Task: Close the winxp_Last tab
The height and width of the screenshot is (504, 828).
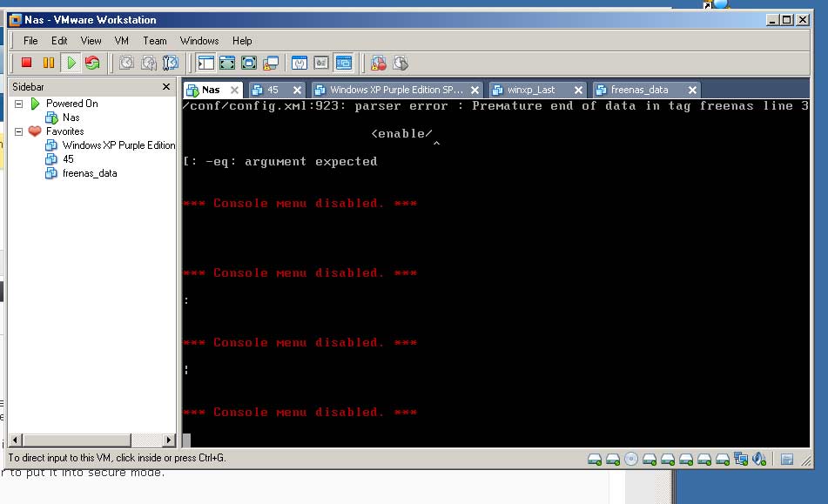Action: (578, 91)
